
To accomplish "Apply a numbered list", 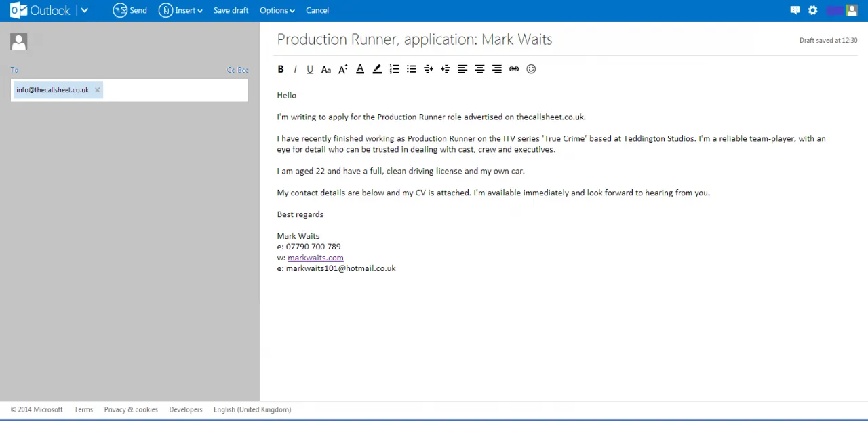I will tap(394, 68).
